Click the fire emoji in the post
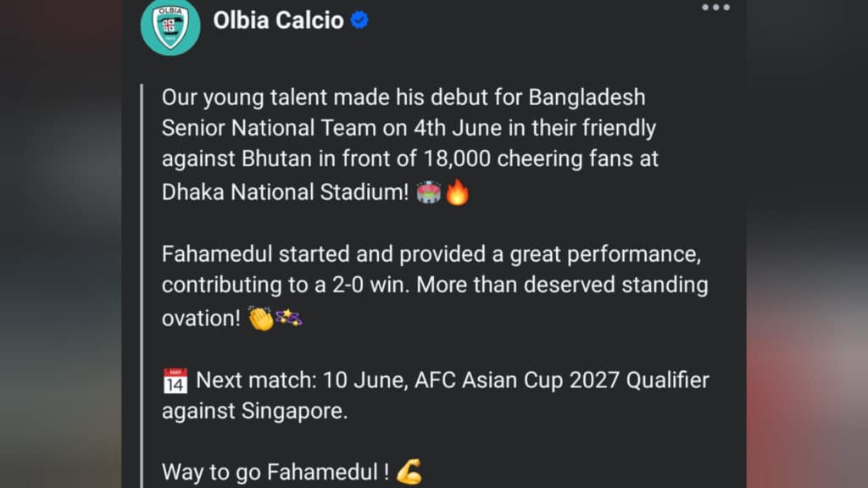The width and height of the screenshot is (868, 488). click(457, 192)
